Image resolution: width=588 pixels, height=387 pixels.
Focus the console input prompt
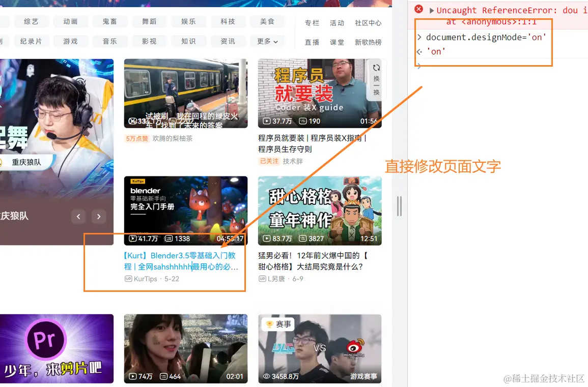pos(502,67)
